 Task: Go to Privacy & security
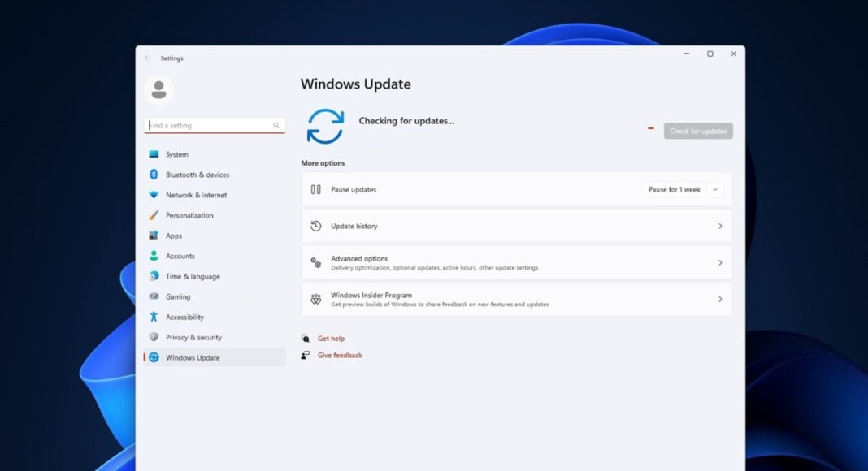[215, 337]
